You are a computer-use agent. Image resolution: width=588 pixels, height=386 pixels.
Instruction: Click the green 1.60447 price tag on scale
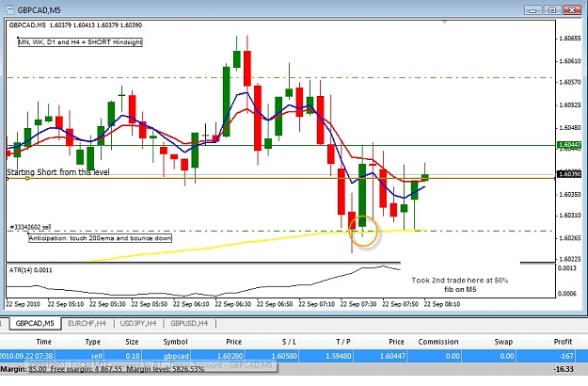pos(569,145)
